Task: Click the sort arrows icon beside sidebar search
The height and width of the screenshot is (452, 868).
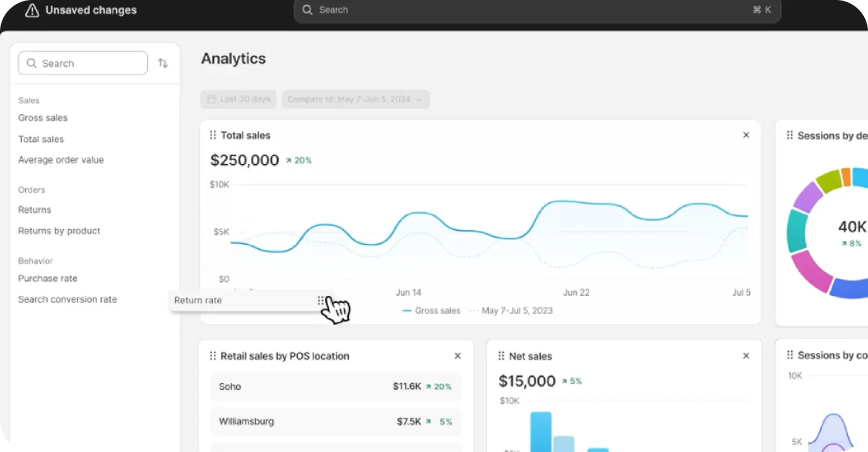Action: coord(163,63)
